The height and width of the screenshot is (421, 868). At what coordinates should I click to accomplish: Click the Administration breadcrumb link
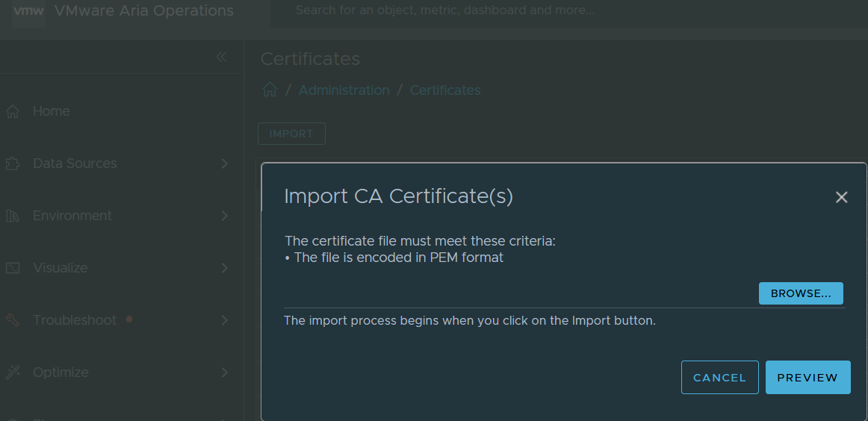(x=344, y=90)
